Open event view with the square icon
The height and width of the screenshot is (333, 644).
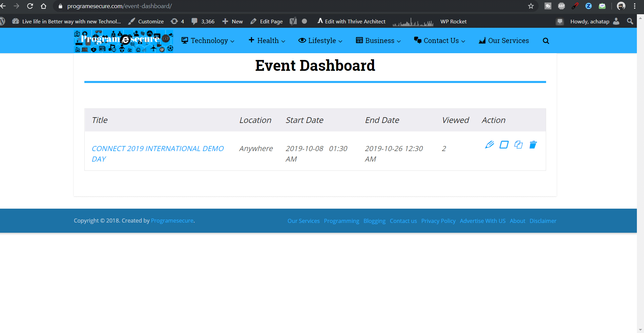tap(504, 145)
